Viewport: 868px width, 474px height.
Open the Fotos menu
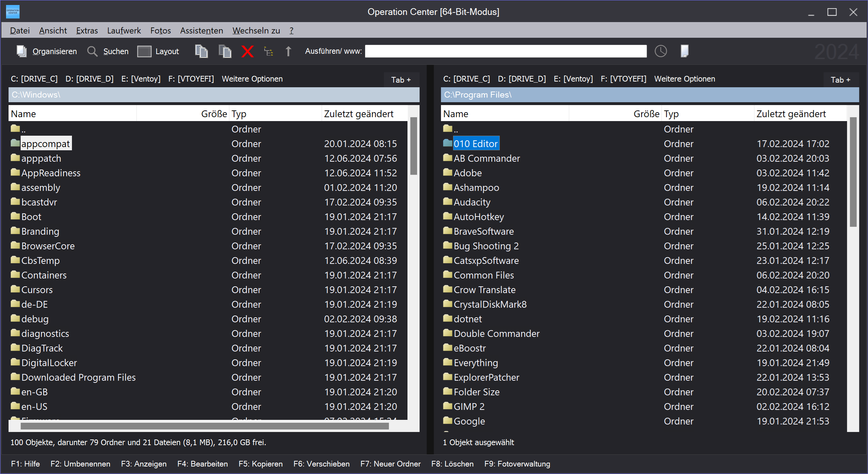click(x=161, y=30)
